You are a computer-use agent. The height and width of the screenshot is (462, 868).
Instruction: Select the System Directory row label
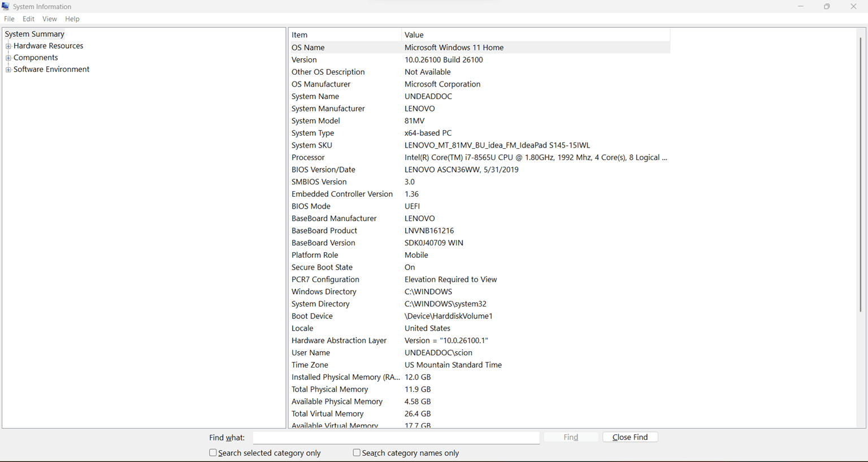(x=320, y=304)
